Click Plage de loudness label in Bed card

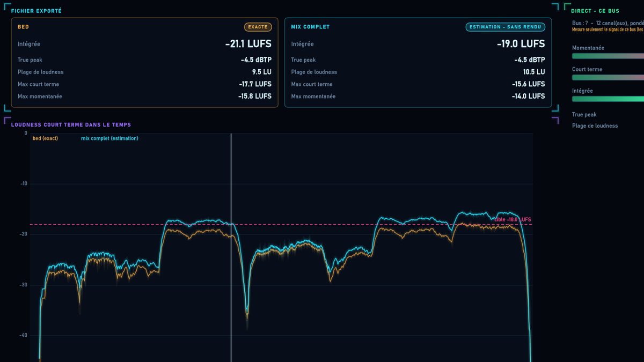41,72
